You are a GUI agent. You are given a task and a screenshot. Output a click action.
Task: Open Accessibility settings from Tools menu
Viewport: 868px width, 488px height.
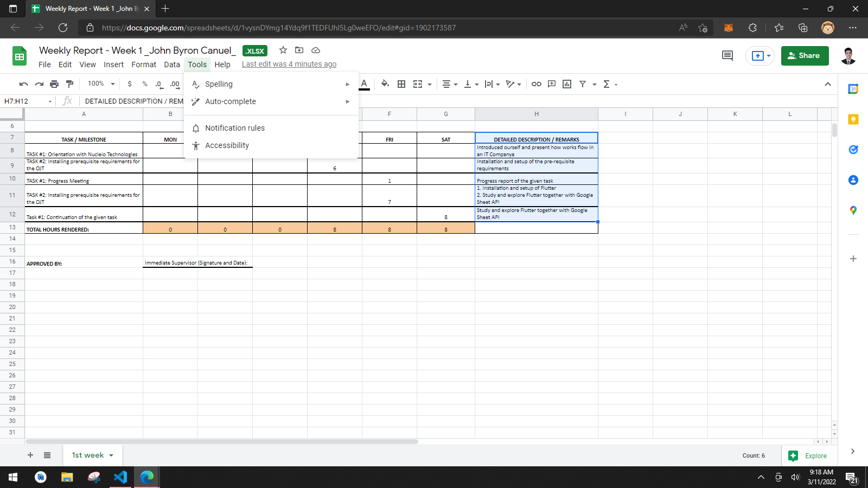click(271, 145)
